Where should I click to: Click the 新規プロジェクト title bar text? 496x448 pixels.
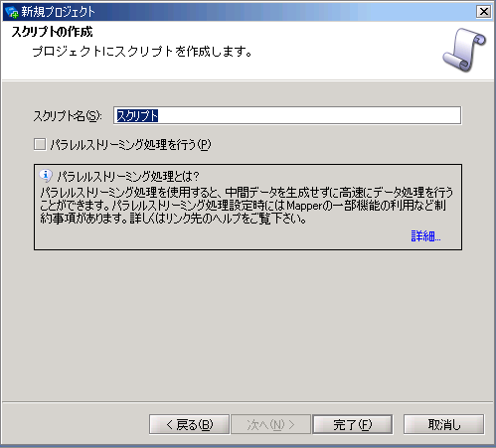59,12
